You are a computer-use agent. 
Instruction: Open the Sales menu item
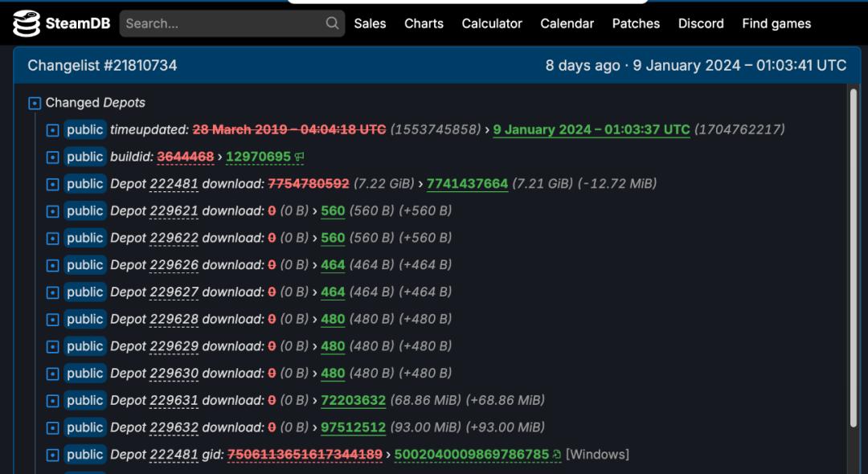pos(370,23)
